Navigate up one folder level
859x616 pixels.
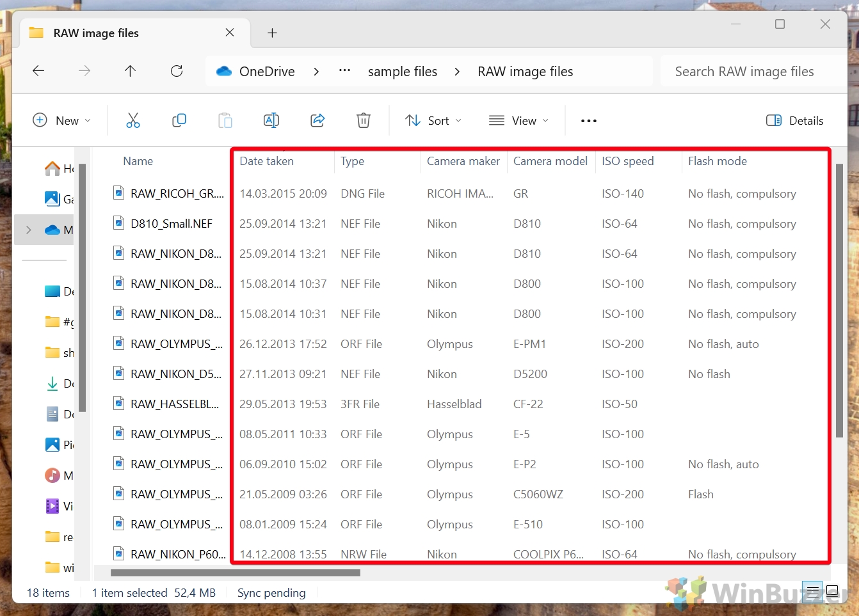[131, 71]
